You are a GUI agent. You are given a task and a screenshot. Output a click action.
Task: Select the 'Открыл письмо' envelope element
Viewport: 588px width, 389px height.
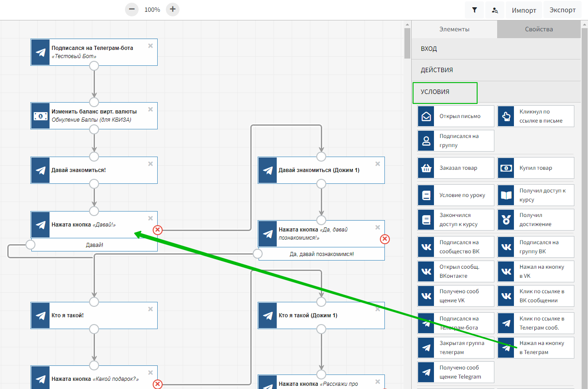[456, 116]
